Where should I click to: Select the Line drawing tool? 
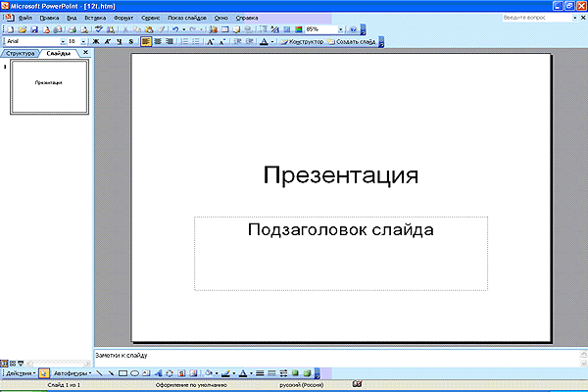click(x=99, y=373)
